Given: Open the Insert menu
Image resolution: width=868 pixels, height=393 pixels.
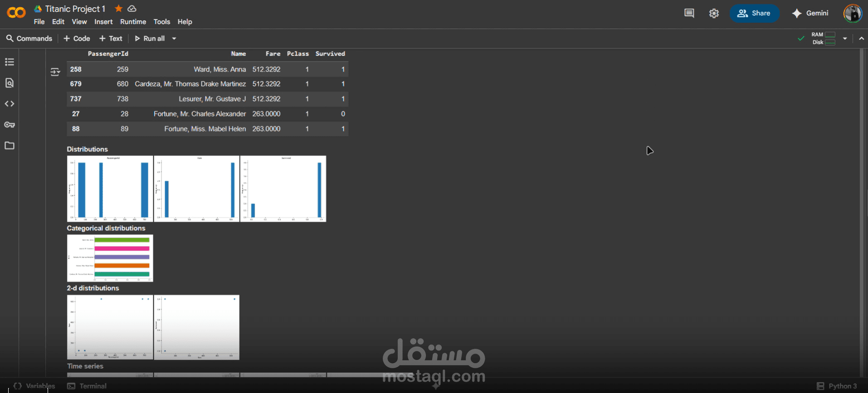Looking at the screenshot, I should (x=103, y=22).
